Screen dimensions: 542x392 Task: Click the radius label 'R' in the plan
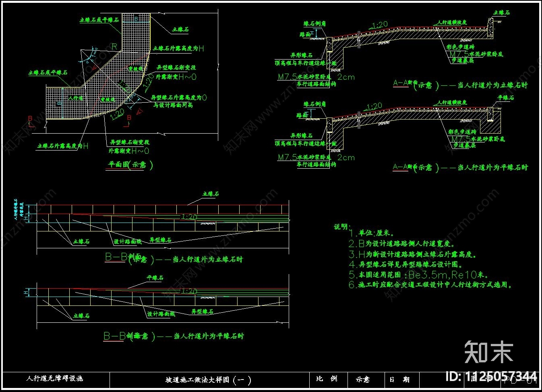[115, 47]
